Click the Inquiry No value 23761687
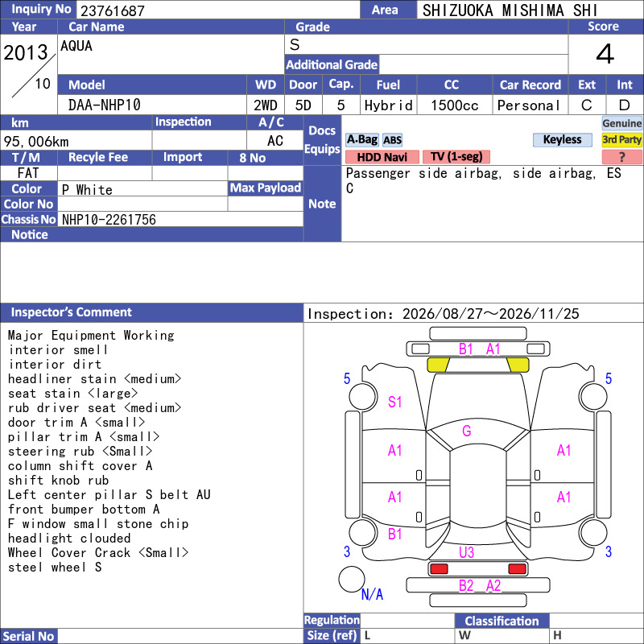644x644 pixels. (113, 10)
